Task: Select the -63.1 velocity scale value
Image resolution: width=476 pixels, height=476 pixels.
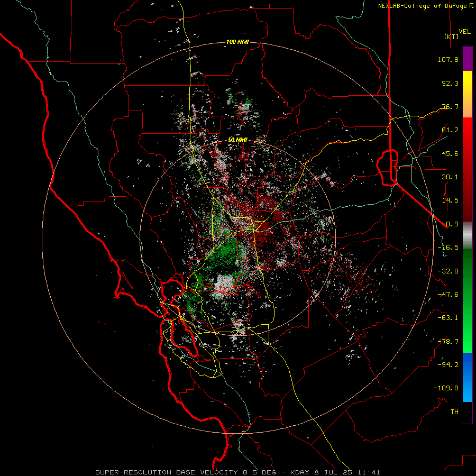Action: pos(448,318)
